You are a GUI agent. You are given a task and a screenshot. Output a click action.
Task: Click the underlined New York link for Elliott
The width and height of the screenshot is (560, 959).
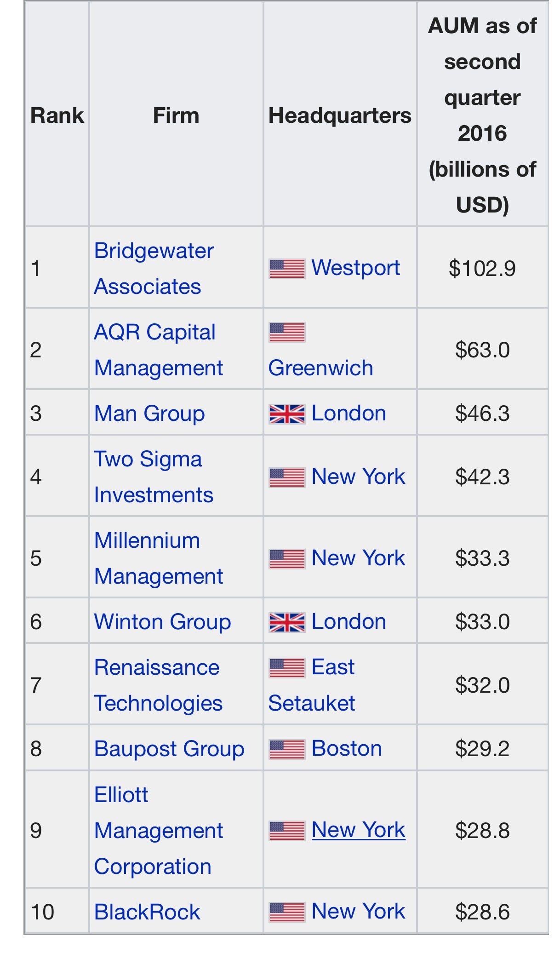(358, 830)
